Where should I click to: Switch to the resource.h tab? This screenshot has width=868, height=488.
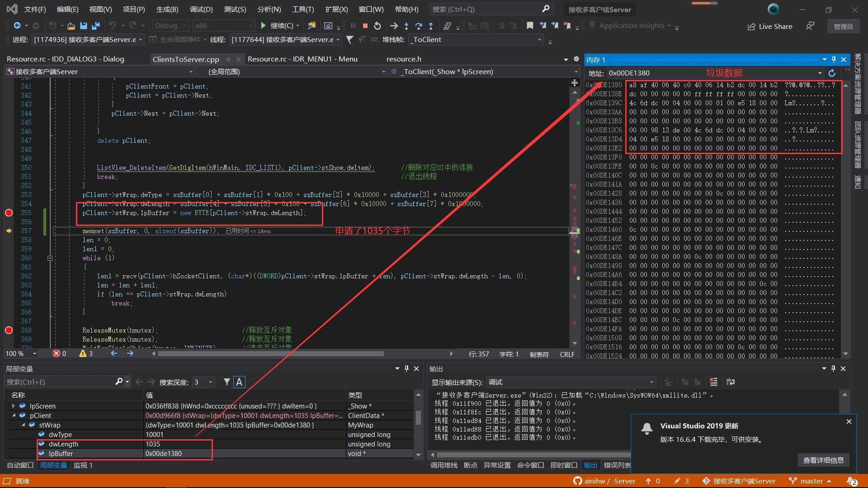[404, 59]
